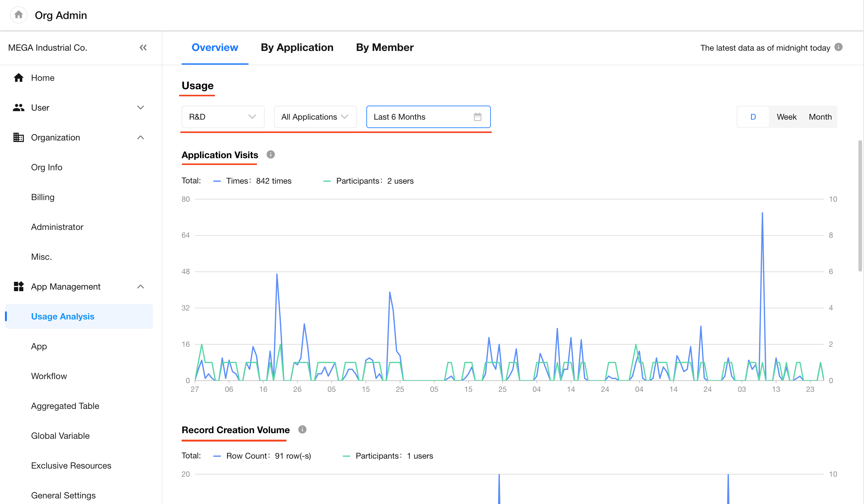
Task: Expand the User menu chevron
Action: tap(140, 108)
